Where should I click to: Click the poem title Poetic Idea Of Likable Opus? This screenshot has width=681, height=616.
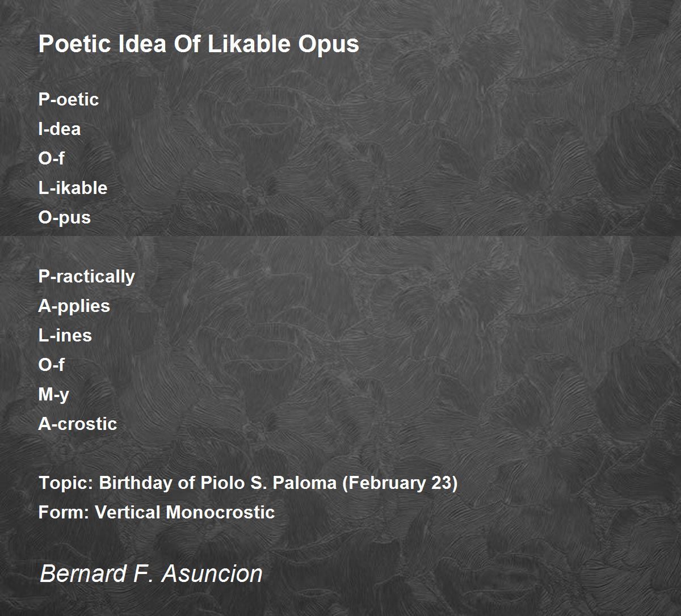pyautogui.click(x=199, y=44)
